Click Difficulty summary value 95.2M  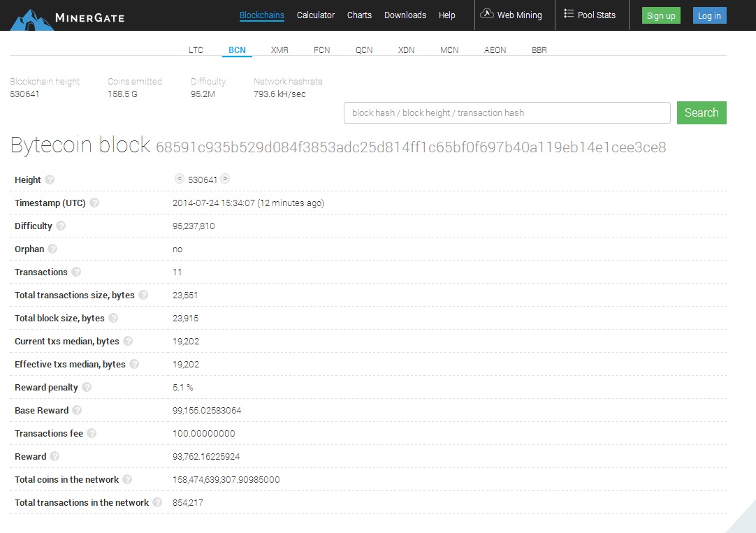(x=203, y=94)
